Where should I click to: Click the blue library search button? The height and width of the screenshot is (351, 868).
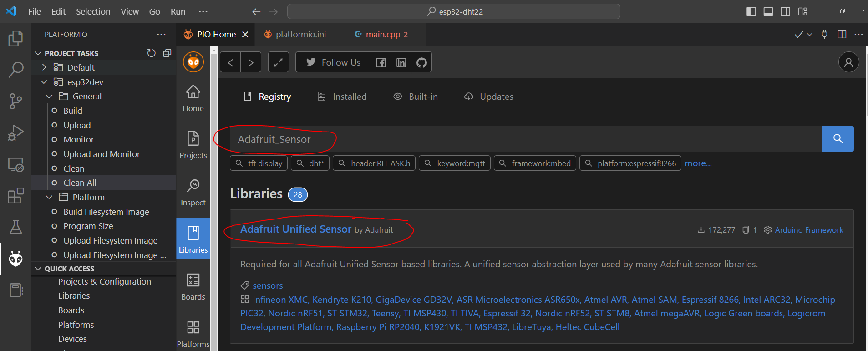pos(838,139)
